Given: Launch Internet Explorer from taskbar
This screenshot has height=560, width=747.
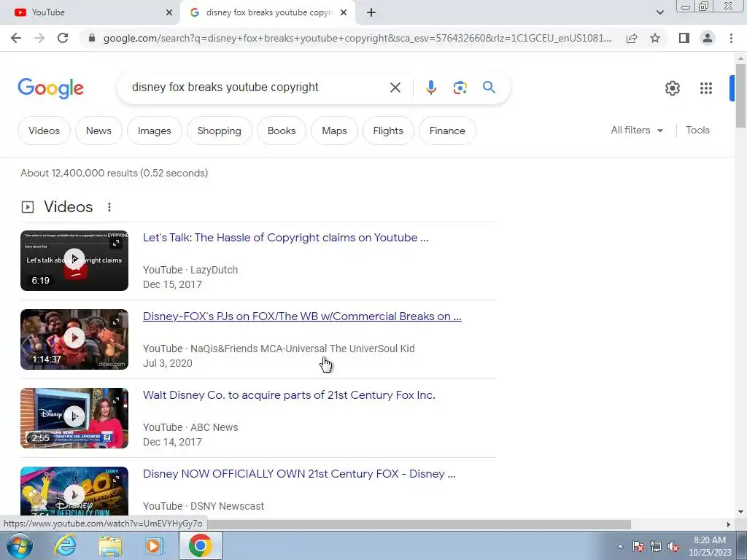Looking at the screenshot, I should click(65, 545).
